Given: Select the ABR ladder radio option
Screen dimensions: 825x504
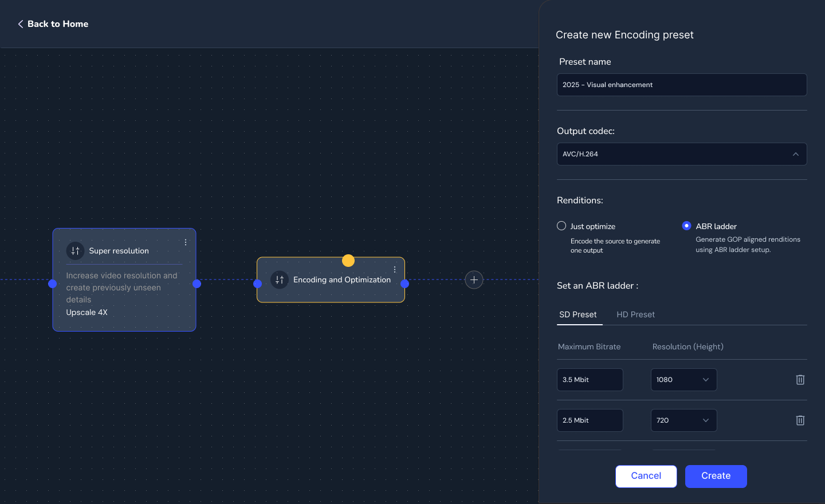Looking at the screenshot, I should (x=686, y=226).
